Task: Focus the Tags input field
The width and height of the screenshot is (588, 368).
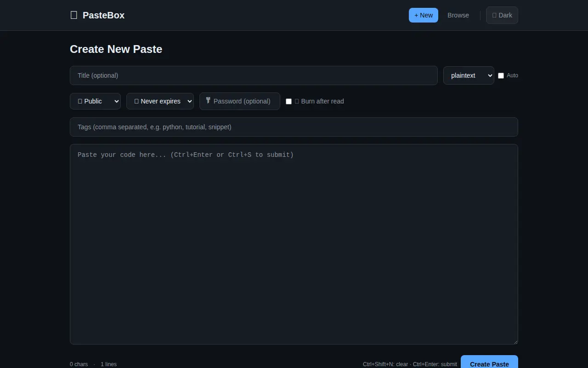Action: click(294, 127)
